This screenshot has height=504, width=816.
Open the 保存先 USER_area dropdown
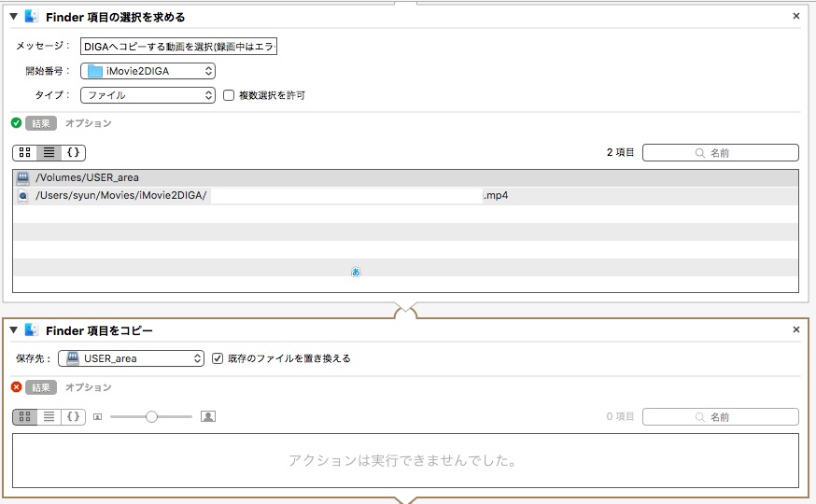point(131,358)
